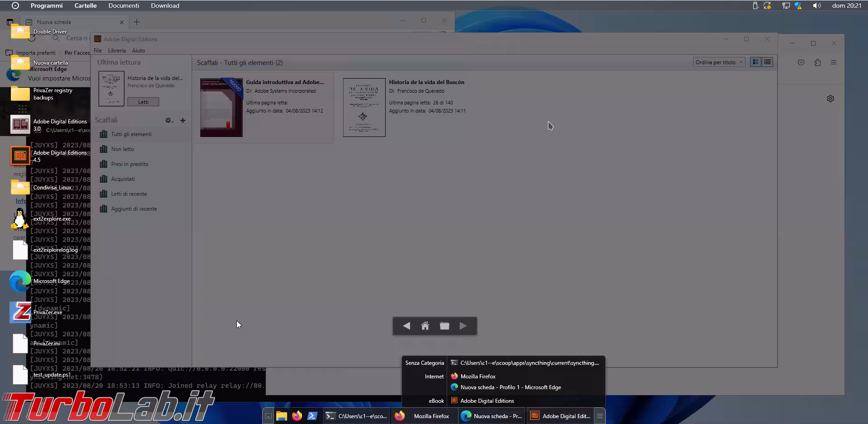Click the shelf options gear icon
The image size is (868, 424).
pyautogui.click(x=169, y=120)
